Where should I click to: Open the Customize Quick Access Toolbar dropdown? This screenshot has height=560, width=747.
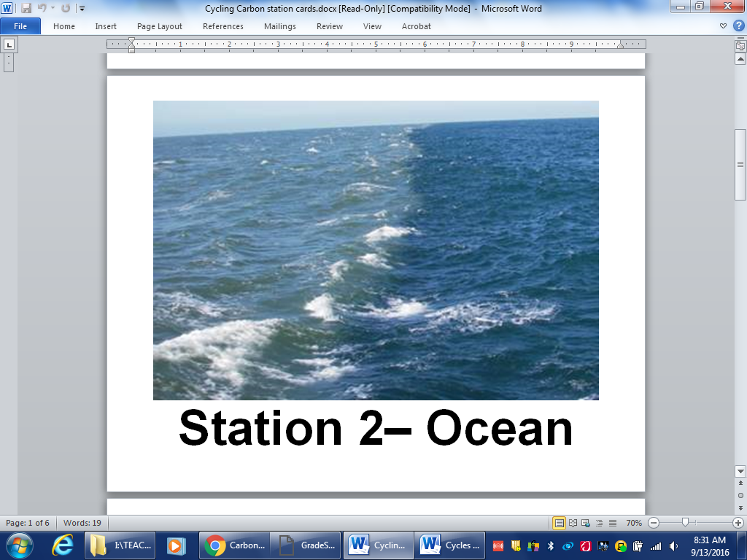click(x=82, y=8)
